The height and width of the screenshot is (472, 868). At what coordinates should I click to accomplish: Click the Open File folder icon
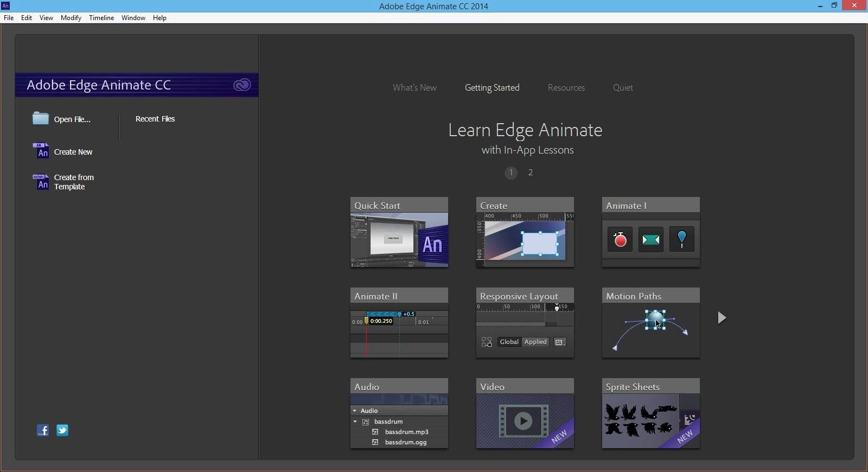tap(41, 118)
